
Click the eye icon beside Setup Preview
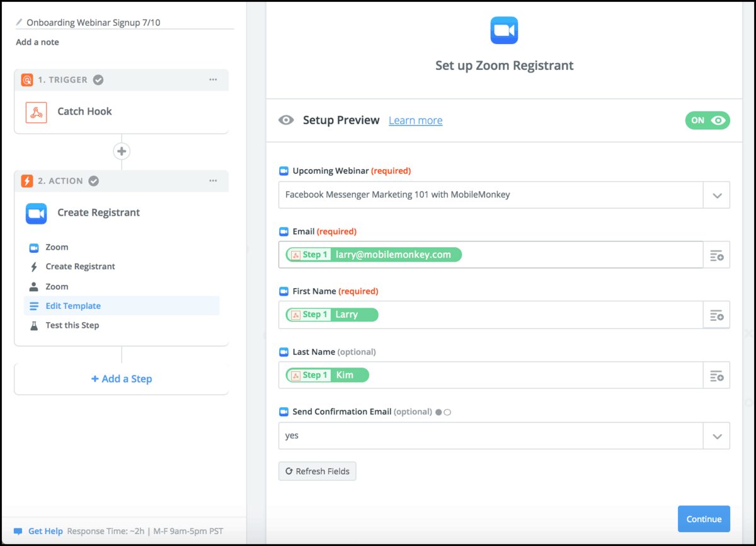tap(286, 120)
